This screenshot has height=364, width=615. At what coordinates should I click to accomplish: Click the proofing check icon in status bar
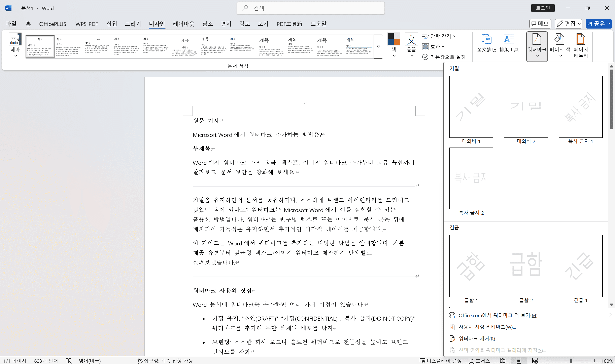pyautogui.click(x=69, y=361)
